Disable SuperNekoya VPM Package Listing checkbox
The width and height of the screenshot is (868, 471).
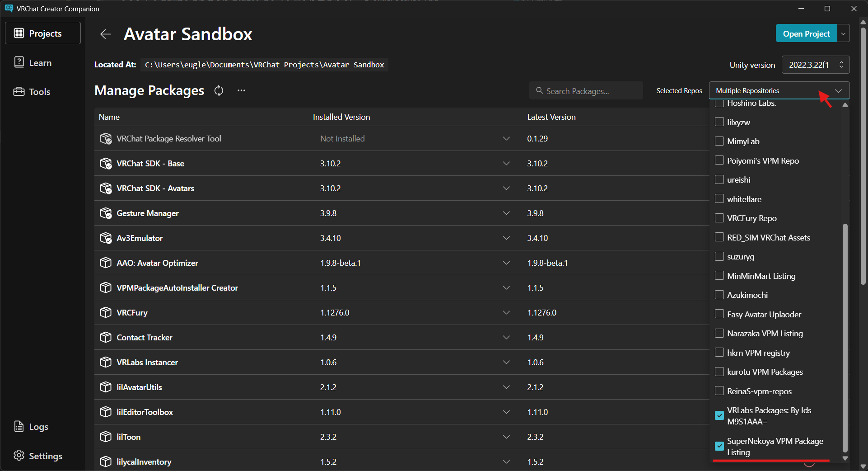719,447
